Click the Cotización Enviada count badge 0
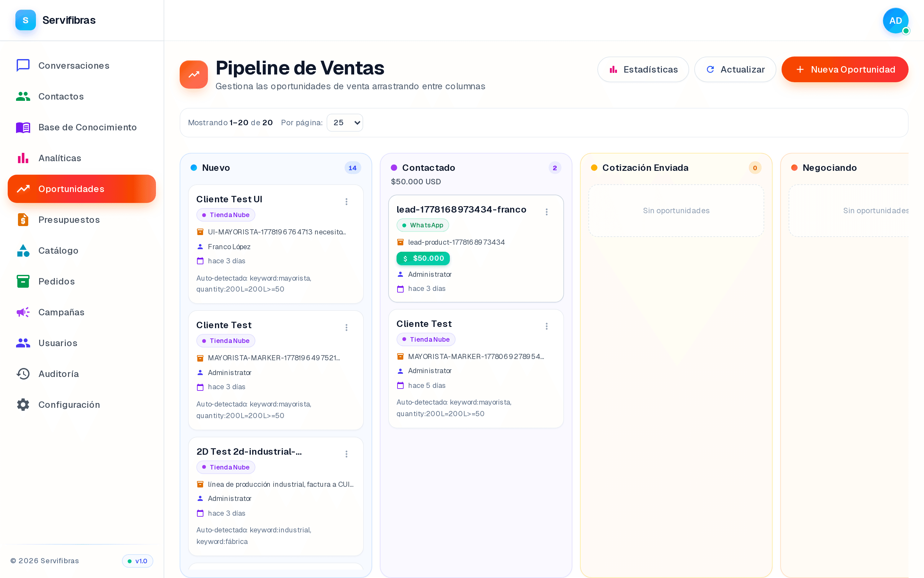The width and height of the screenshot is (924, 578). pyautogui.click(x=755, y=168)
